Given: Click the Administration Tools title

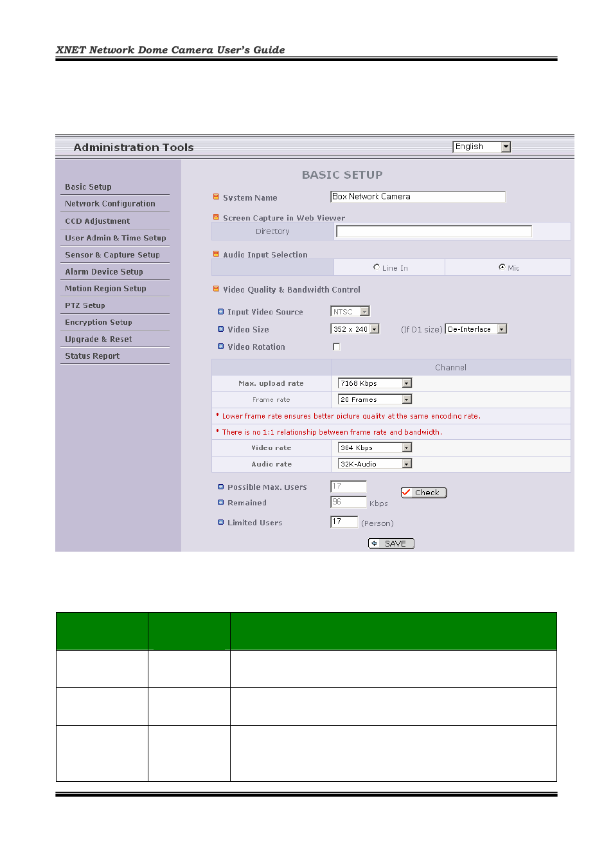Looking at the screenshot, I should click(x=134, y=147).
